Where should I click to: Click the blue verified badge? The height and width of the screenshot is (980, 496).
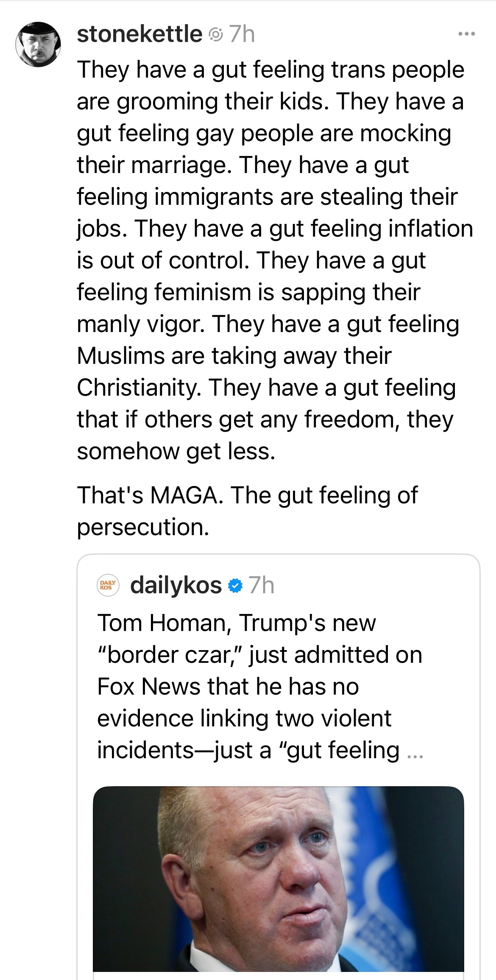(235, 586)
